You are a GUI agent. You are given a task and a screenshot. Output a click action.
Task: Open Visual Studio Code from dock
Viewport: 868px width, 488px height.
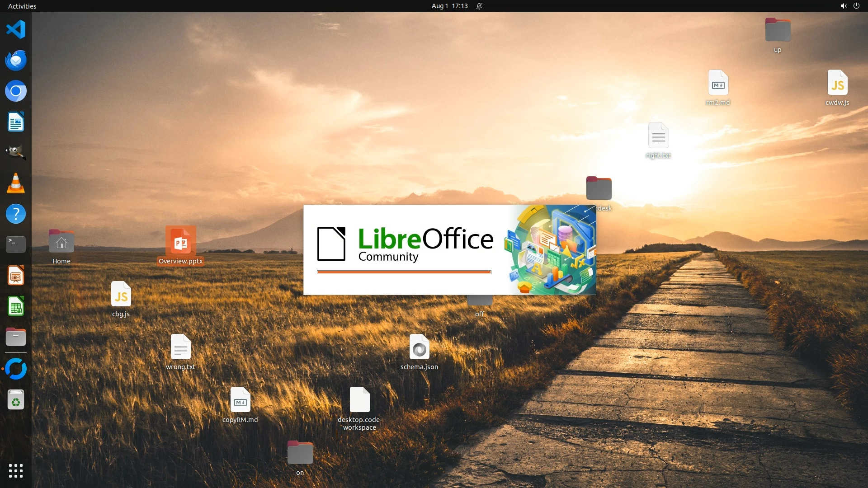click(x=16, y=30)
